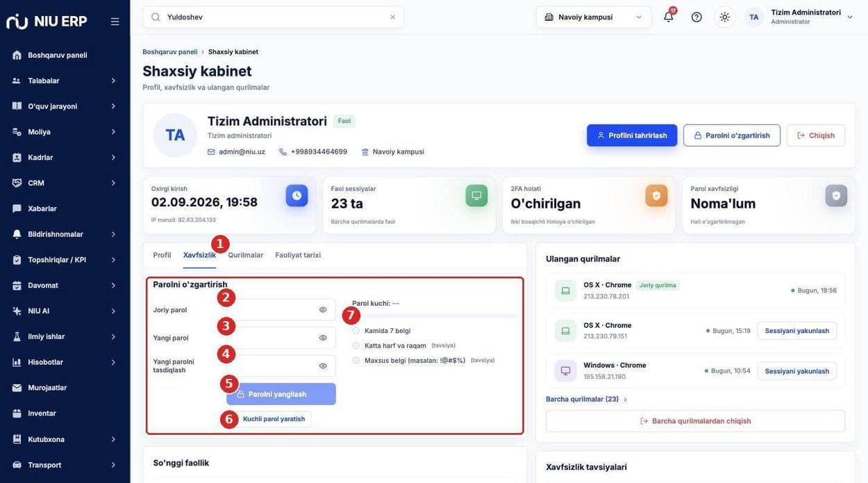The width and height of the screenshot is (868, 483).
Task: Switch to the Profil tab
Action: coord(162,255)
